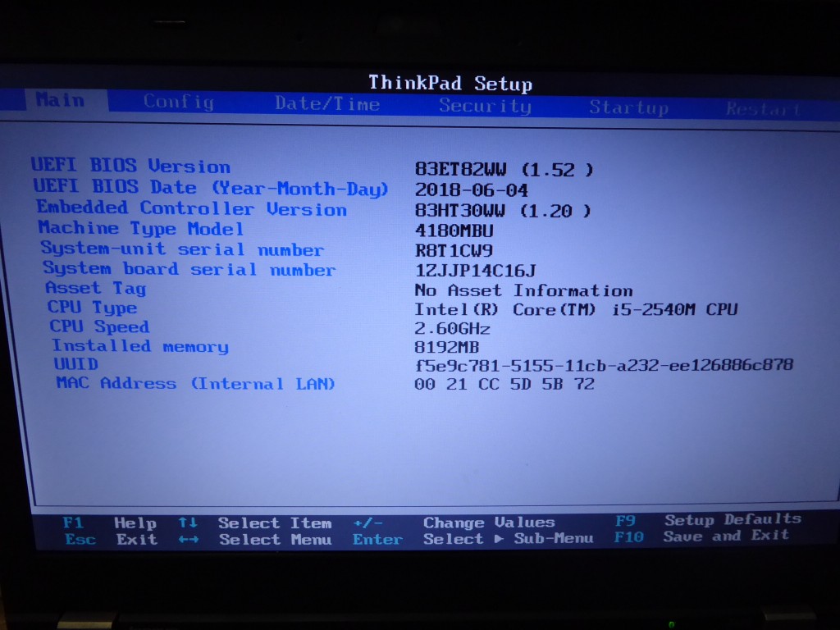This screenshot has width=840, height=630.
Task: Click Embedded Controller Version label
Action: pos(191,208)
